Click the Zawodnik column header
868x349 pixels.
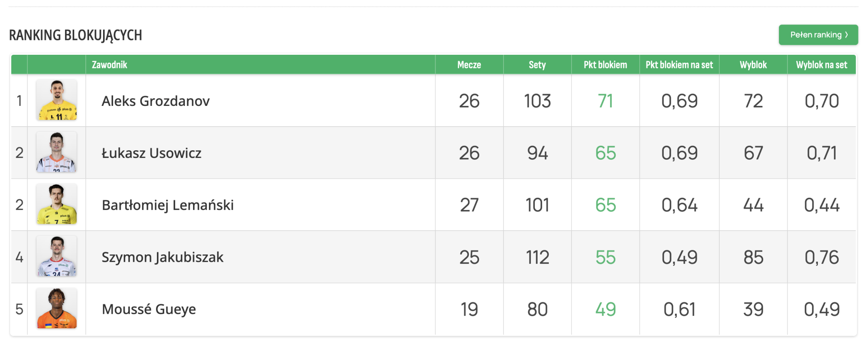(109, 65)
